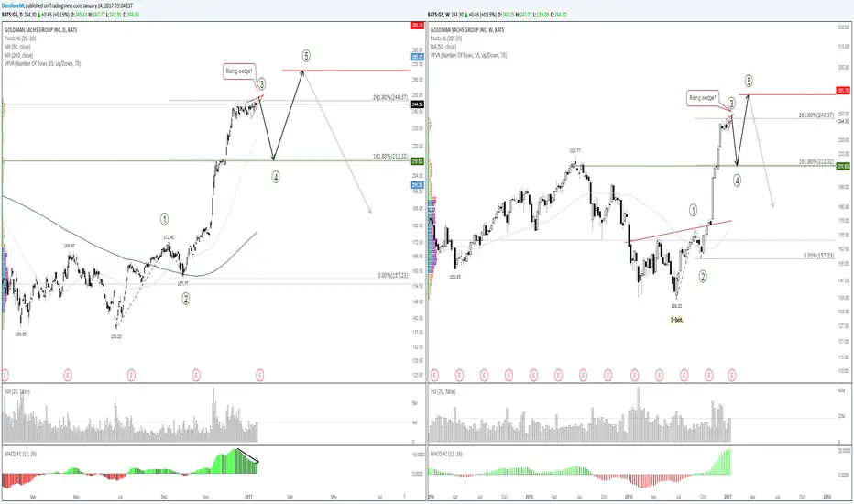Click GOLDMAN SACHS GROUP INC, W, BATS title
854x504 pixels.
click(x=467, y=30)
